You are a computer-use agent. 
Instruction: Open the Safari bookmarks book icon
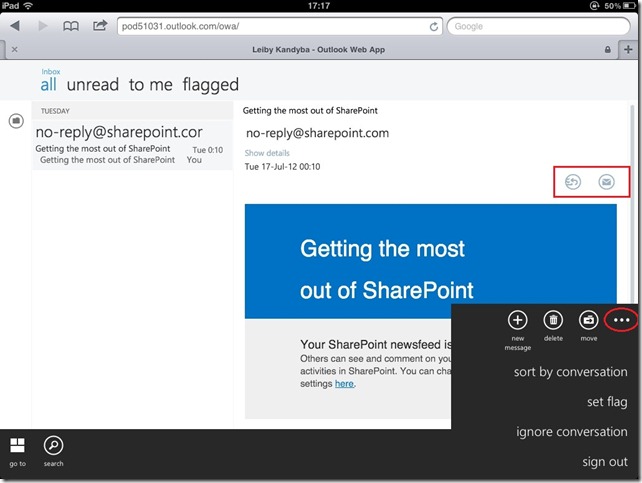pos(71,26)
